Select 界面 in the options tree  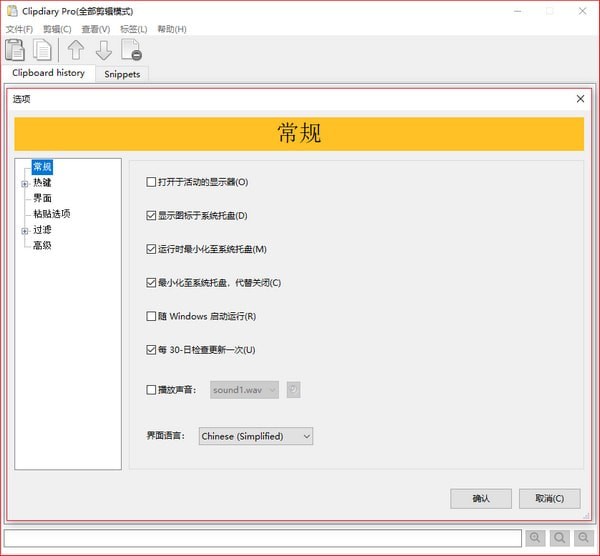pos(42,198)
